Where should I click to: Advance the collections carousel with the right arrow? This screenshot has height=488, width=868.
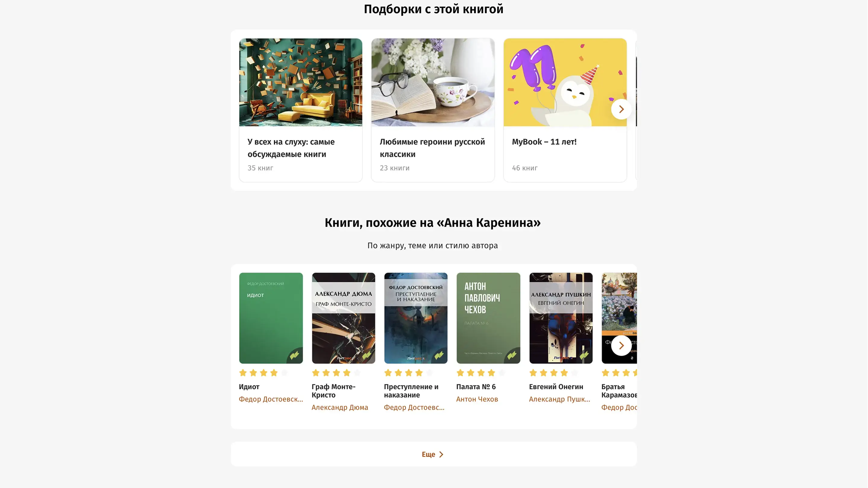click(x=621, y=109)
